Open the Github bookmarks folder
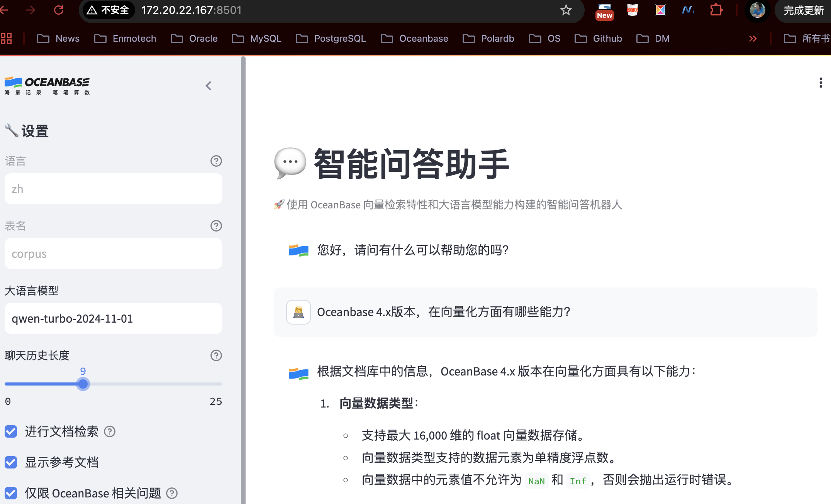831x504 pixels. coord(599,39)
